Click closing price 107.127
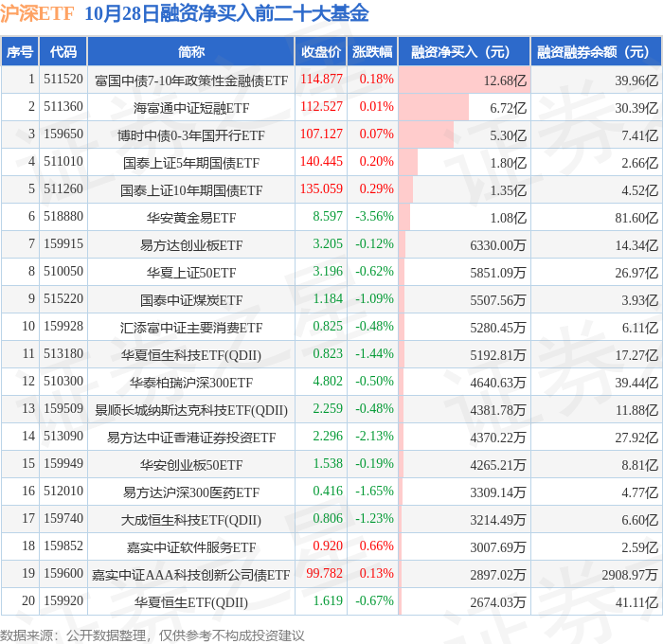 pyautogui.click(x=321, y=134)
